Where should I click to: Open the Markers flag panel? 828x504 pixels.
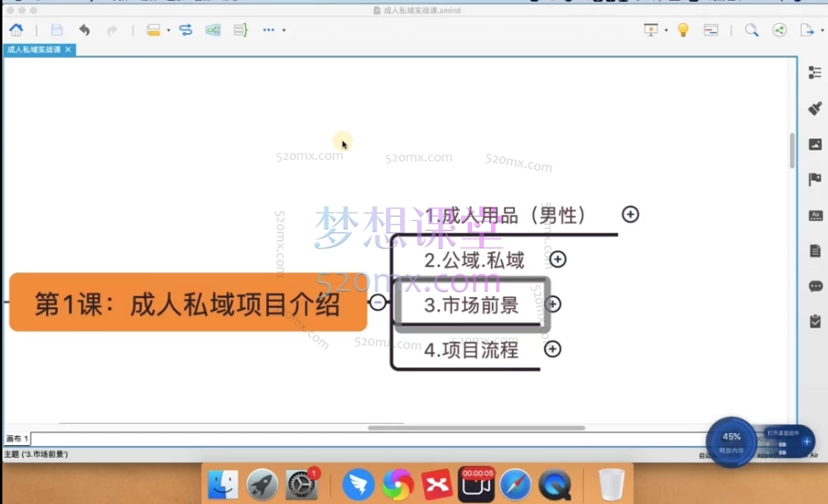(x=815, y=180)
